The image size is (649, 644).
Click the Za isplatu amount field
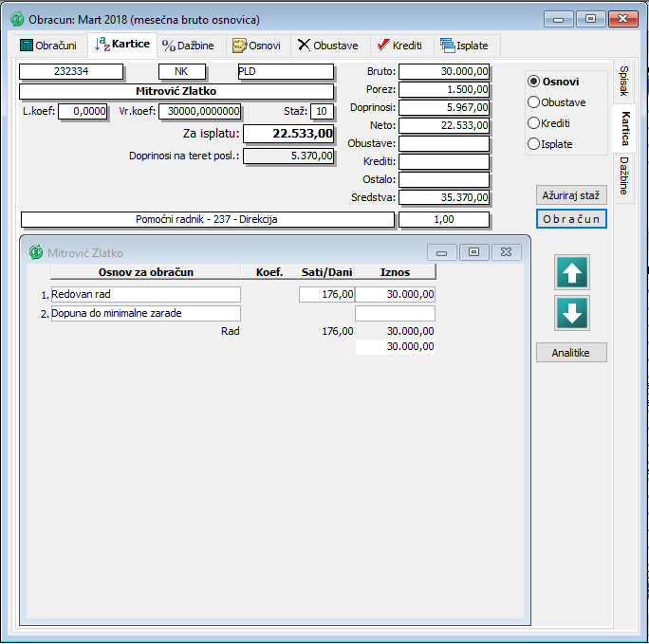288,134
